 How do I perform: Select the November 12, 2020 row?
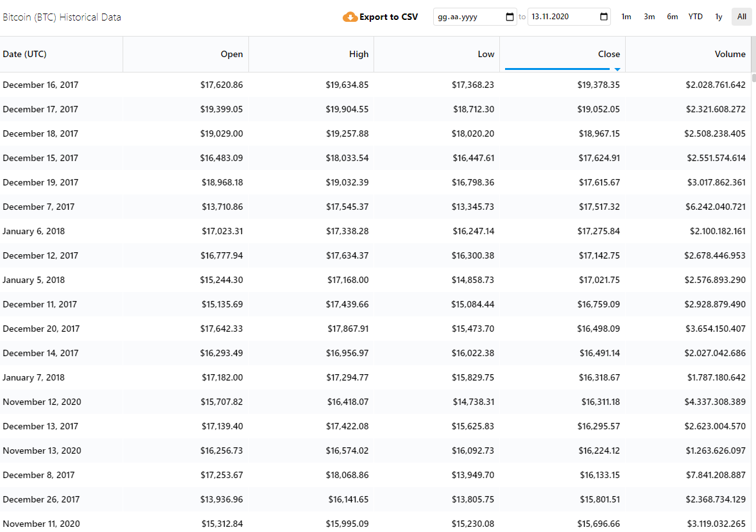42,402
